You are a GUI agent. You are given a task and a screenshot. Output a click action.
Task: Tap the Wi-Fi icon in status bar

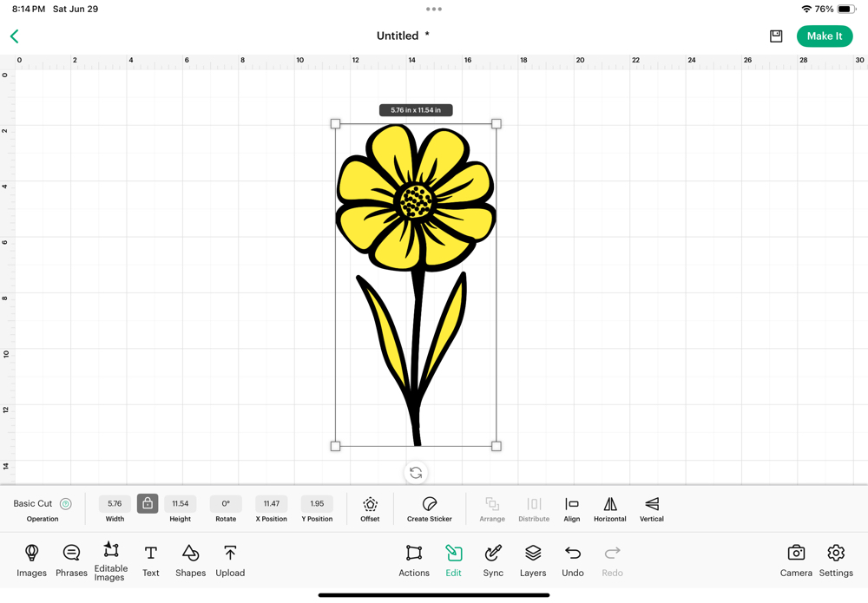pos(806,9)
